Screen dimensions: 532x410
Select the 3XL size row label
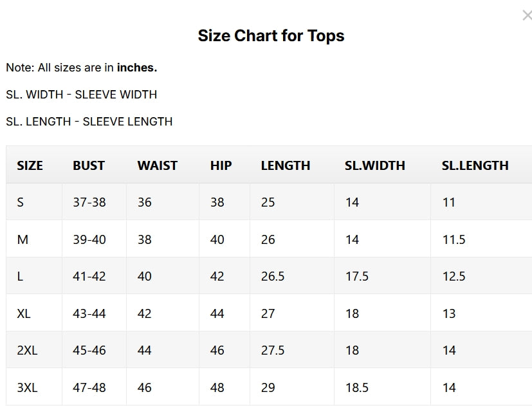[27, 387]
